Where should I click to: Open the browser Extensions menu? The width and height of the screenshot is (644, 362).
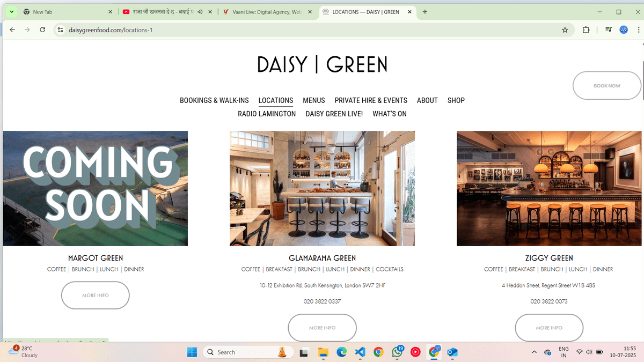coord(586,30)
